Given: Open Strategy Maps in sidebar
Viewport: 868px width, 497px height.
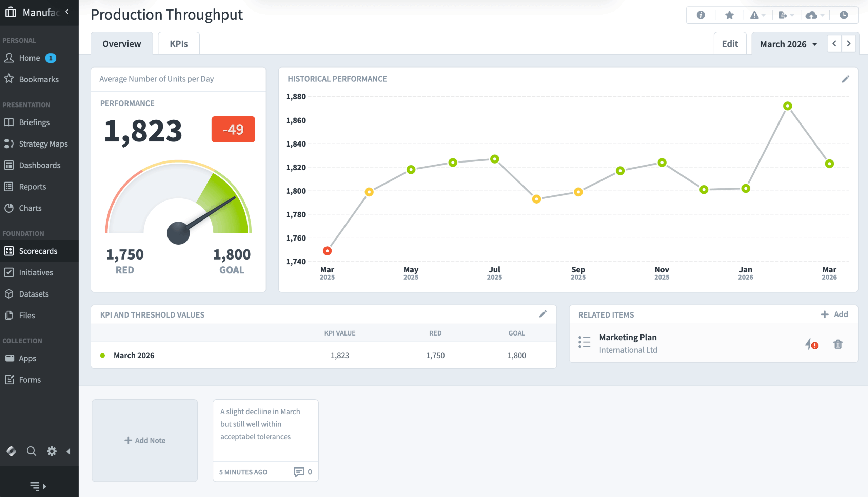Looking at the screenshot, I should (x=43, y=144).
